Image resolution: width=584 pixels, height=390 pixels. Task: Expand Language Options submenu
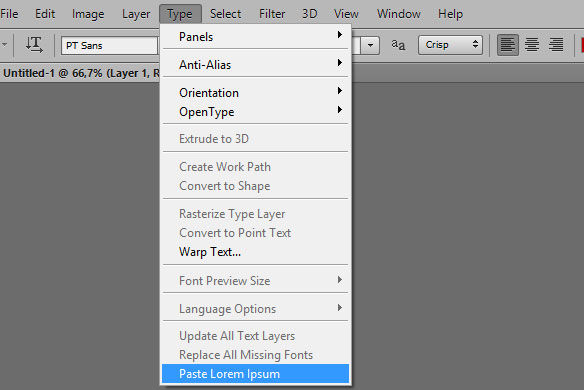click(x=256, y=308)
